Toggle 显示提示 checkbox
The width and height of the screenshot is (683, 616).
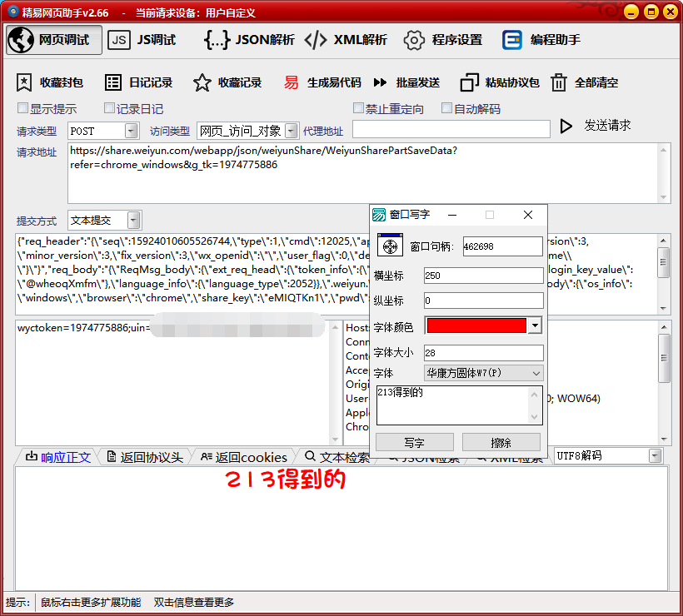tap(22, 108)
